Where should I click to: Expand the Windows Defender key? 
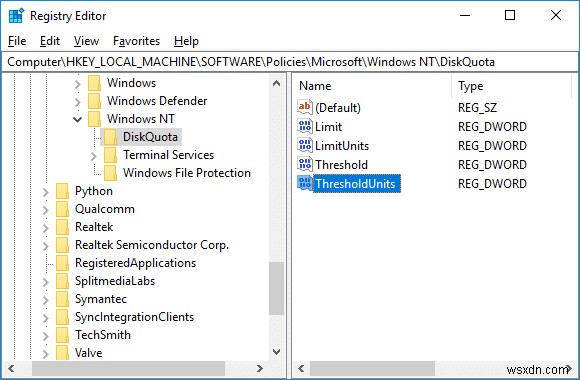(x=77, y=102)
